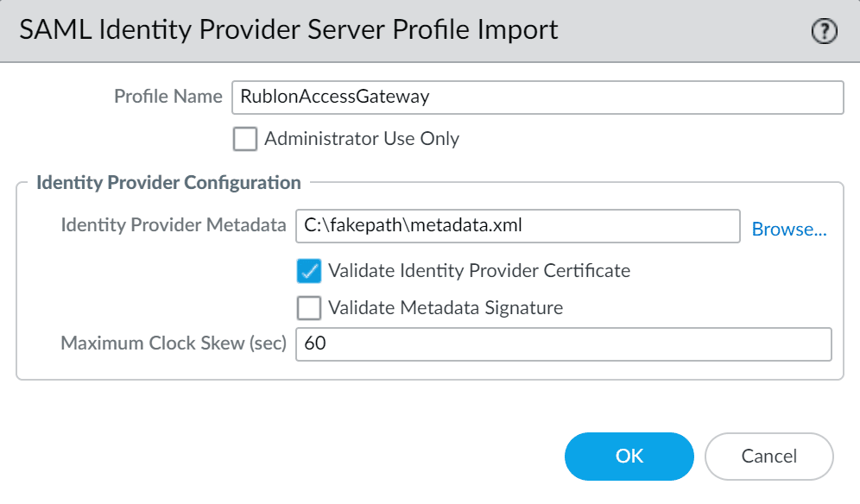Click Browse... to choose a metadata file
This screenshot has width=860, height=504.
click(x=789, y=230)
